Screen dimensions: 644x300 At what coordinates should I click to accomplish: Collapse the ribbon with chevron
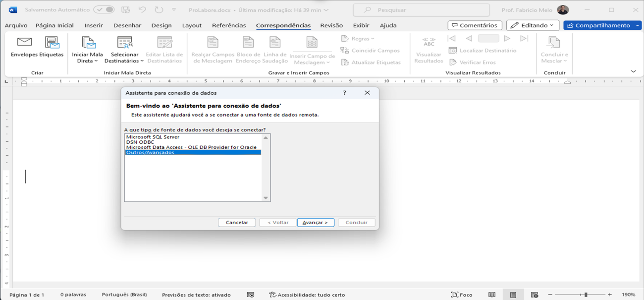point(633,71)
